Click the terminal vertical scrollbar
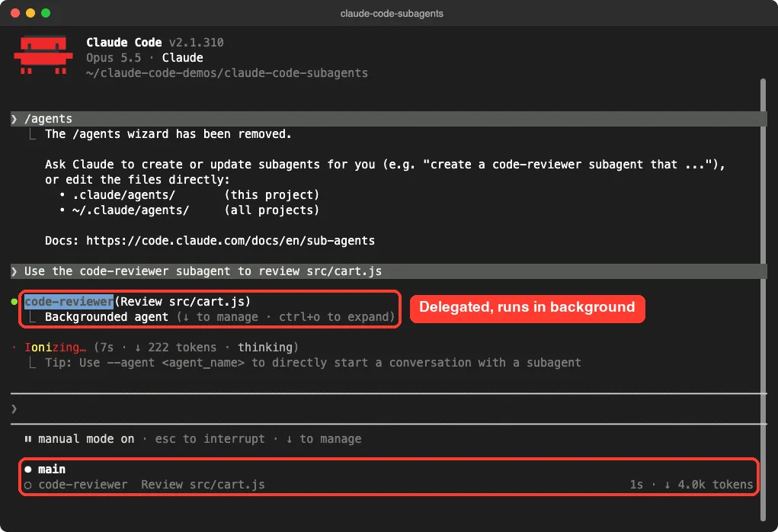Image resolution: width=778 pixels, height=532 pixels. click(x=763, y=300)
